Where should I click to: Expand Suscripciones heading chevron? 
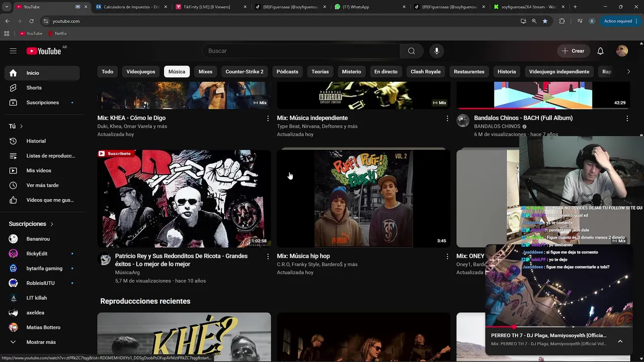(x=51, y=224)
